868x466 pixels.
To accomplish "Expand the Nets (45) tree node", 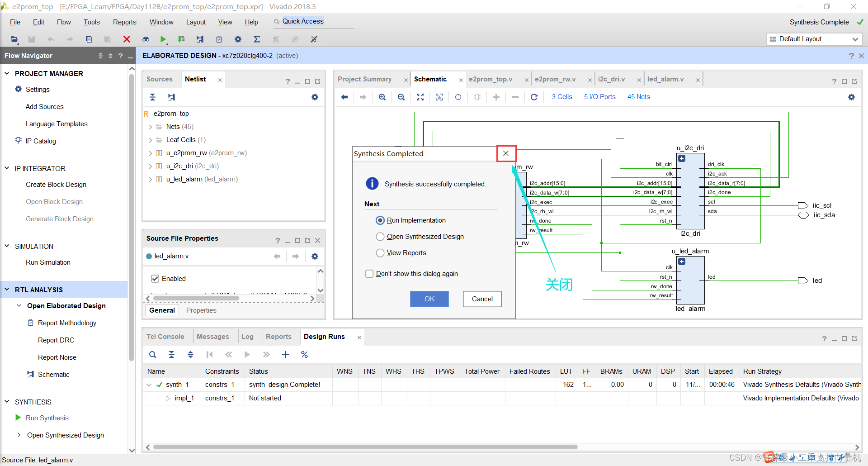I will click(151, 127).
